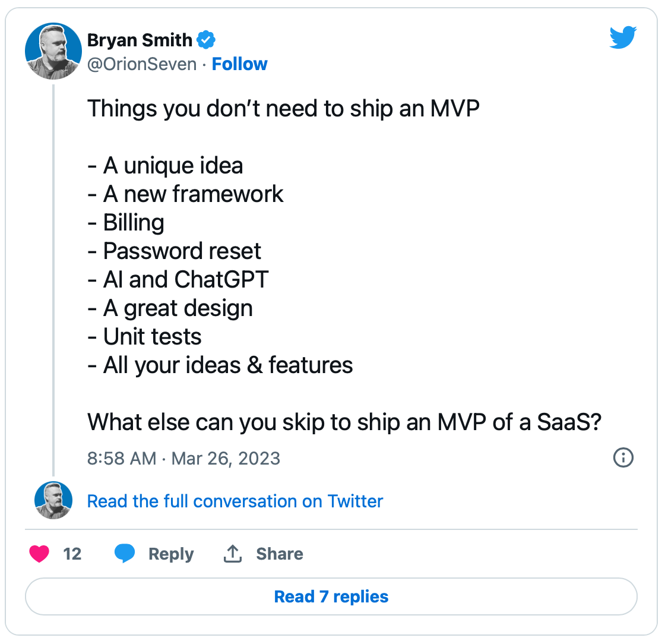Image resolution: width=665 pixels, height=644 pixels.
Task: Click the small avatar beside the conversation link
Action: pyautogui.click(x=53, y=500)
